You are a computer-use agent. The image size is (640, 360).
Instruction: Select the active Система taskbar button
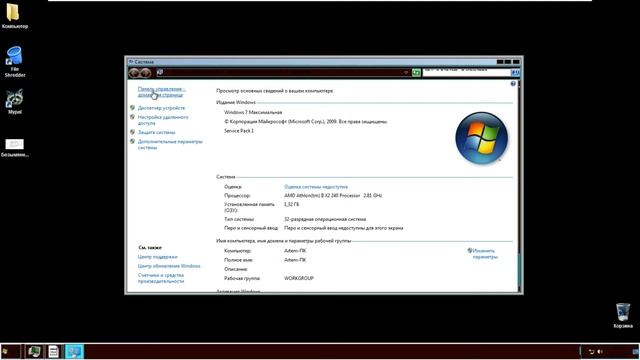pos(74,351)
